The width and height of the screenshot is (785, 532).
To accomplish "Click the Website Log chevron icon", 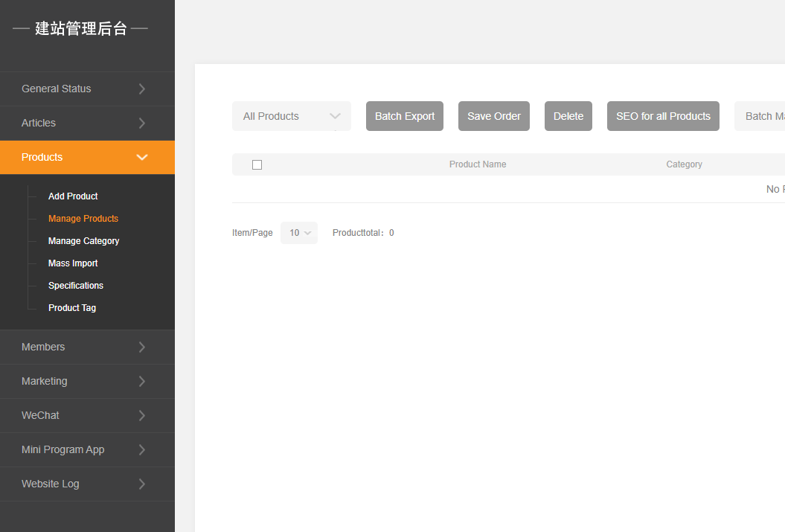I will tap(141, 484).
